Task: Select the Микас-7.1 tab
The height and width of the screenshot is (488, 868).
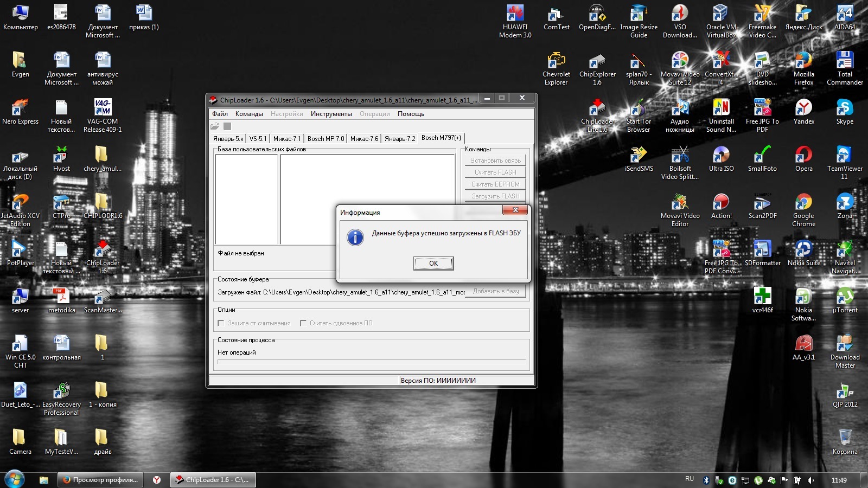Action: click(x=287, y=139)
